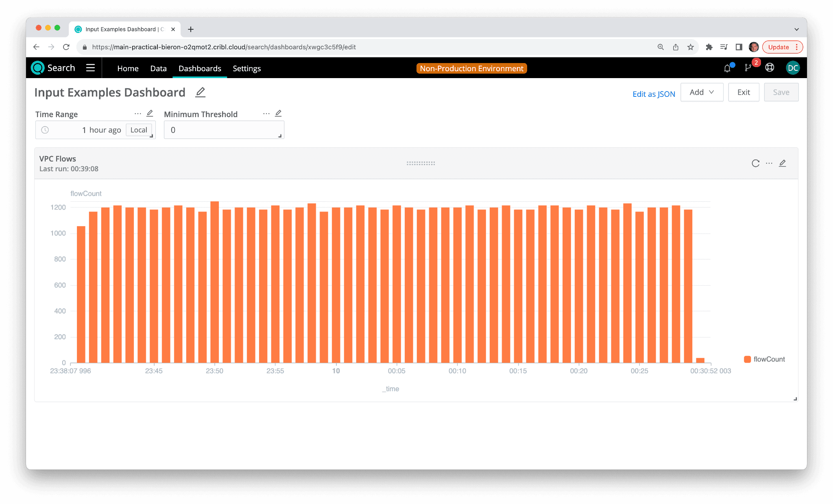Open the hamburger navigation menu
Image resolution: width=833 pixels, height=504 pixels.
click(90, 68)
